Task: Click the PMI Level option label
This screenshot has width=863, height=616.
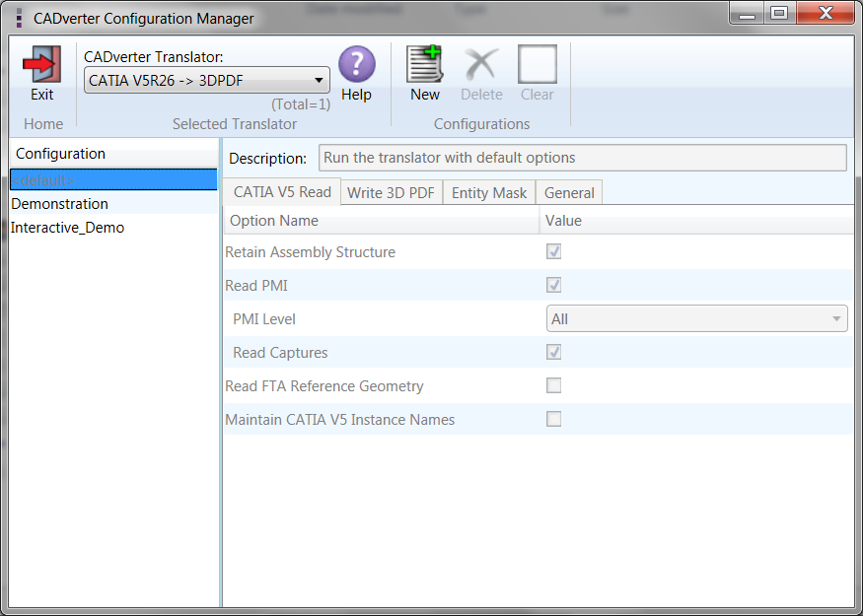Action: (264, 319)
